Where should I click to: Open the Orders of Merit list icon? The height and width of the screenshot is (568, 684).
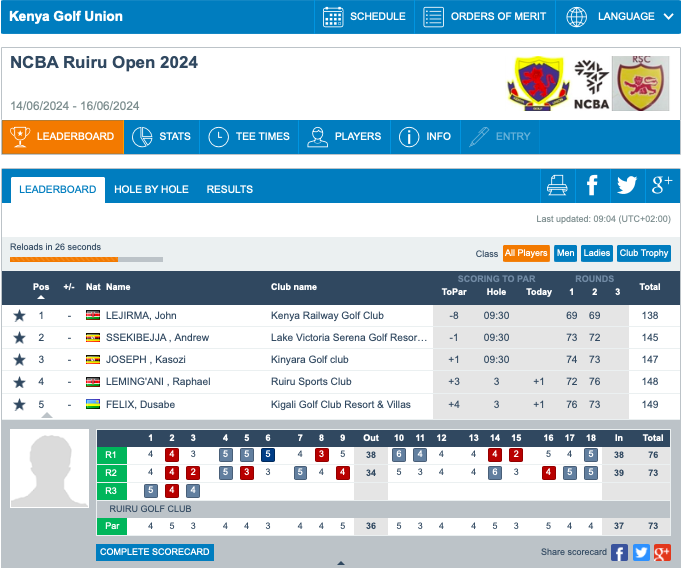point(433,17)
